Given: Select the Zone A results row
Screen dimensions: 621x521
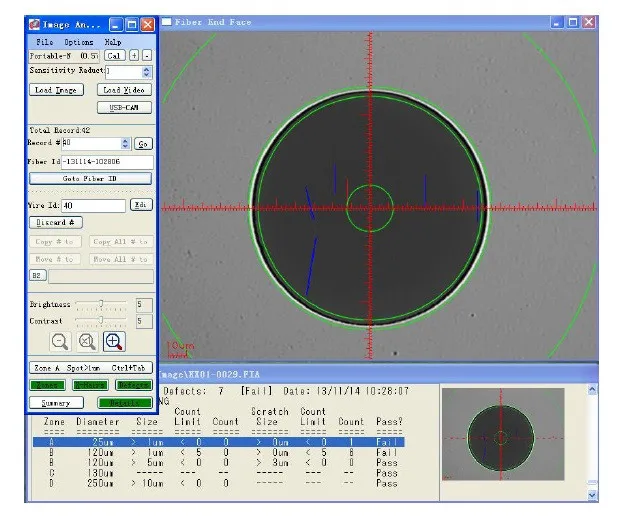Looking at the screenshot, I should coord(219,442).
